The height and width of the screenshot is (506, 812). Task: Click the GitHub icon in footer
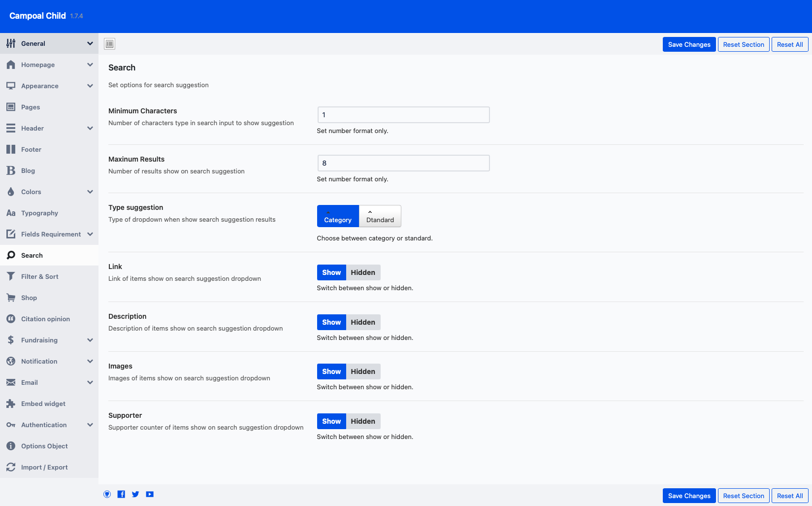(107, 494)
